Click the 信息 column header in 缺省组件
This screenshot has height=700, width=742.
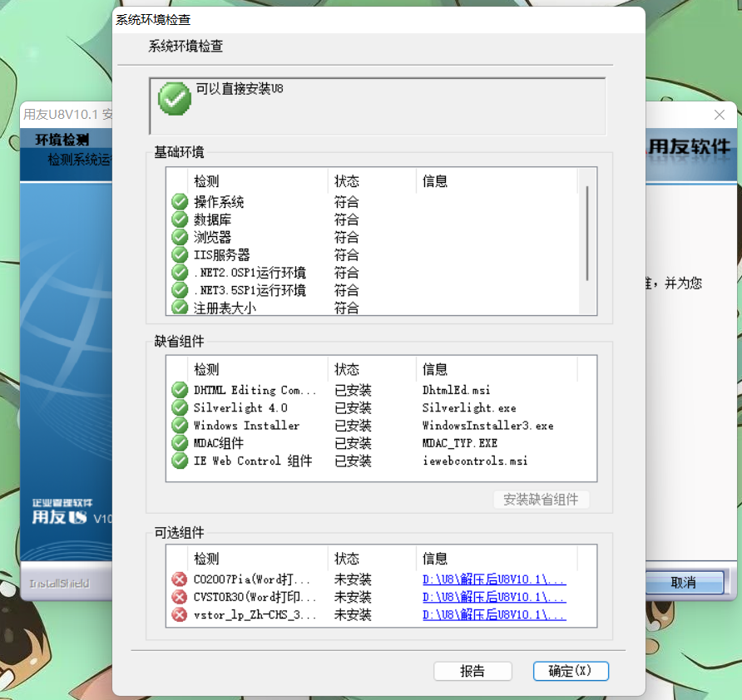point(497,369)
